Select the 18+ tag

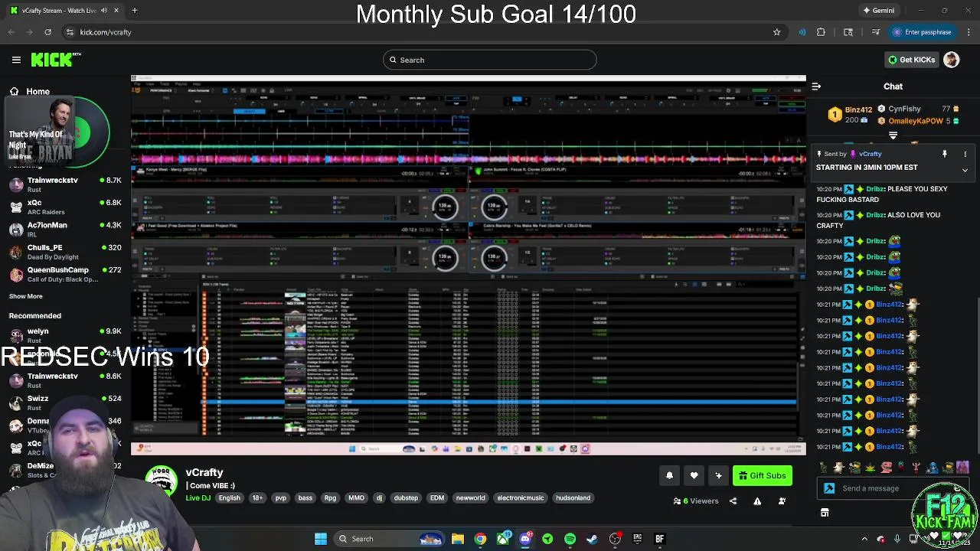pyautogui.click(x=257, y=498)
